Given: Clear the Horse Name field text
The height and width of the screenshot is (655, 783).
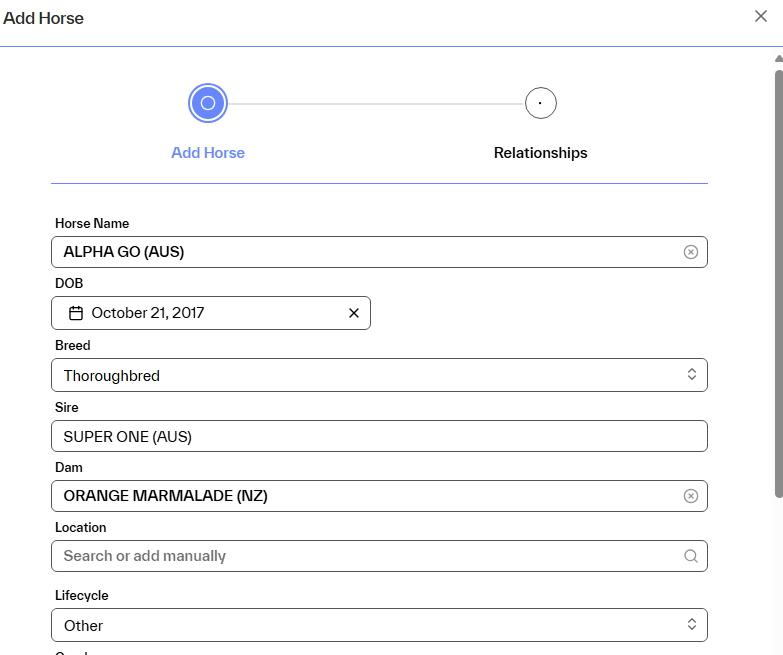Looking at the screenshot, I should pos(690,252).
